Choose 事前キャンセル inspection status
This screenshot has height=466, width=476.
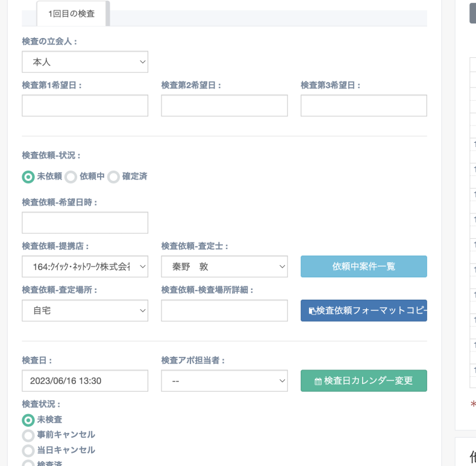click(28, 435)
